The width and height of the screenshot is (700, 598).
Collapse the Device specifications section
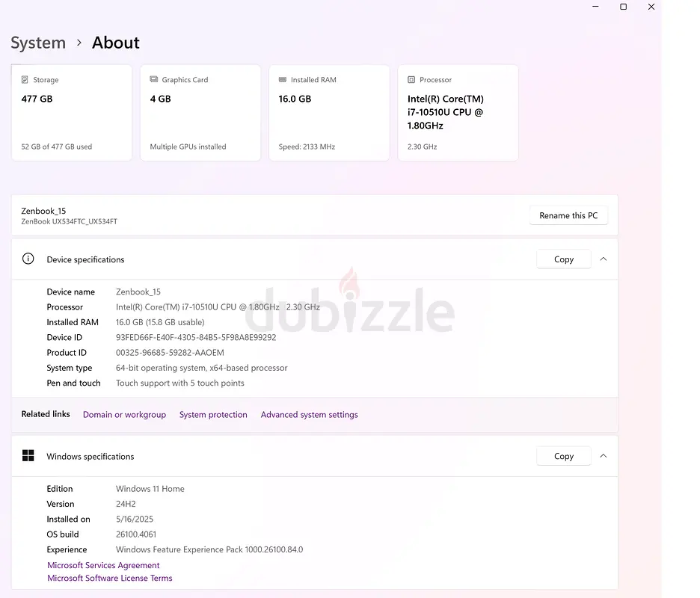coord(603,259)
